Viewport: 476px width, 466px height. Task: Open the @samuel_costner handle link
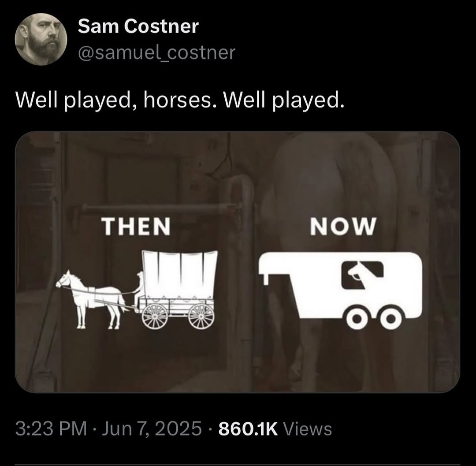(x=156, y=53)
